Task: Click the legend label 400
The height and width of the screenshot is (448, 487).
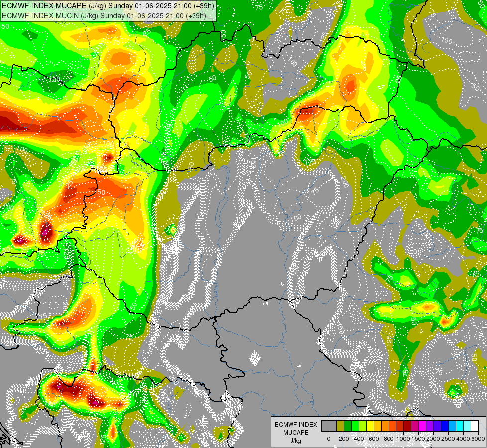Action: tap(359, 439)
